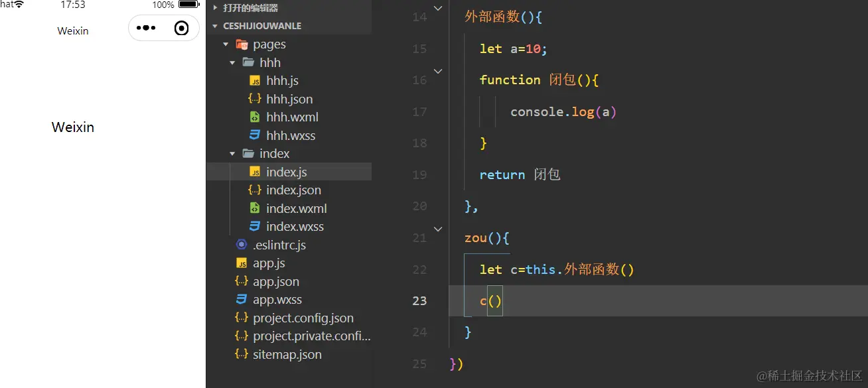Expand the 打开的编辑器 section
868x388 pixels.
click(x=215, y=8)
